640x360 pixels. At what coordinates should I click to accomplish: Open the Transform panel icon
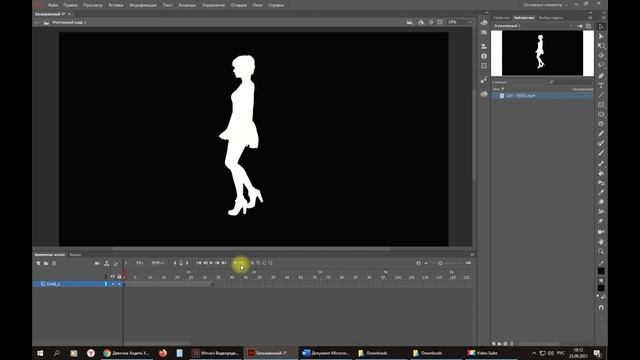coord(484,66)
